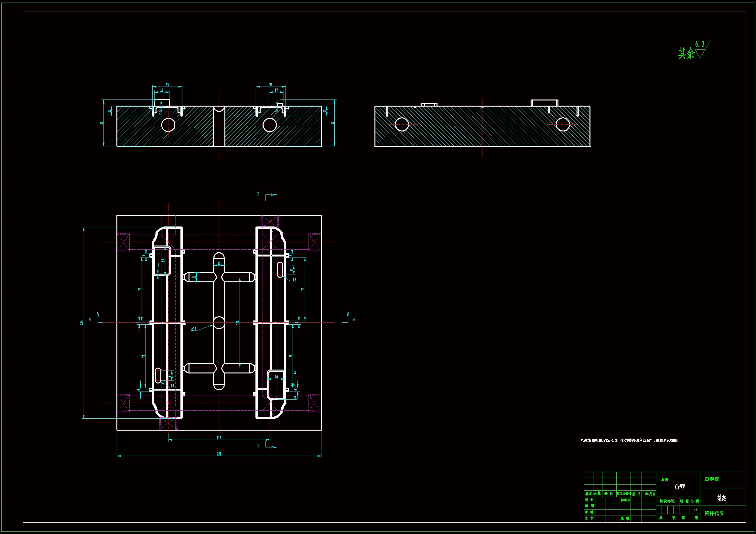This screenshot has width=756, height=534.
Task: Click the XX学院 label in title block
Action: tap(712, 479)
